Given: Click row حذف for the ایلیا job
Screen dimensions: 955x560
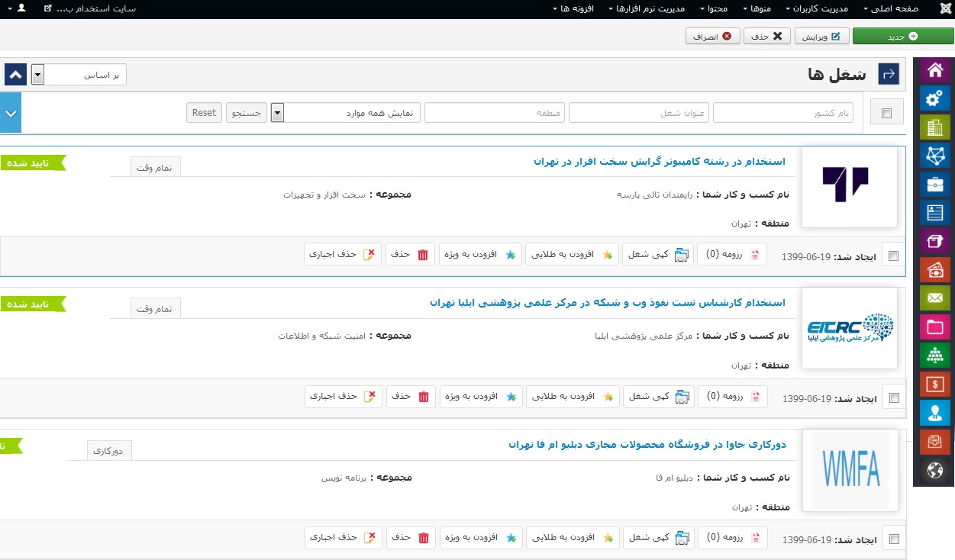Looking at the screenshot, I should tap(411, 396).
